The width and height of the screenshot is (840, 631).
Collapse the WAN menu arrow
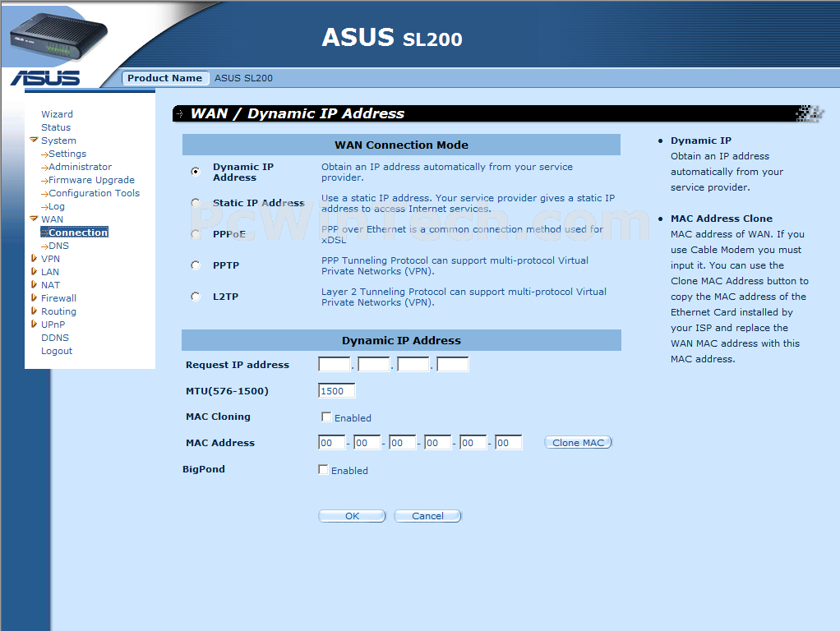click(x=34, y=219)
